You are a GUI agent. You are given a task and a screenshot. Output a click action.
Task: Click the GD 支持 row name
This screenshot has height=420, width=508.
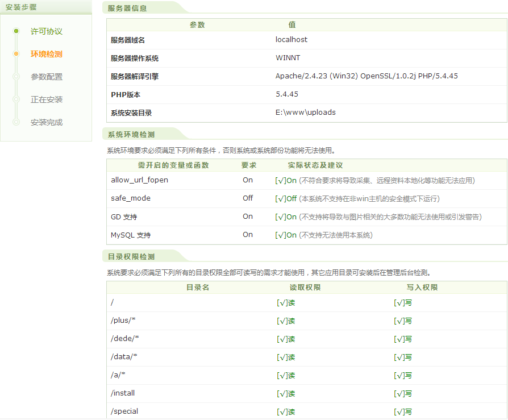point(124,217)
